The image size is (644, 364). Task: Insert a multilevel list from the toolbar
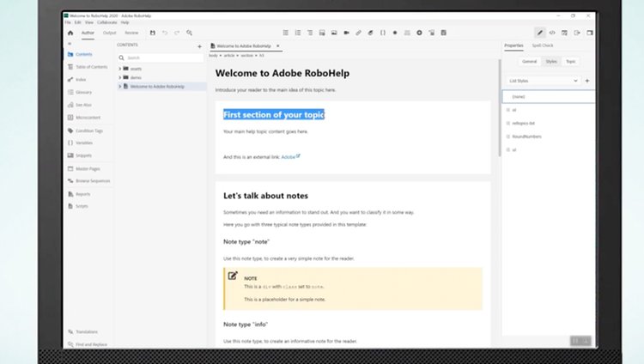pyautogui.click(x=310, y=33)
